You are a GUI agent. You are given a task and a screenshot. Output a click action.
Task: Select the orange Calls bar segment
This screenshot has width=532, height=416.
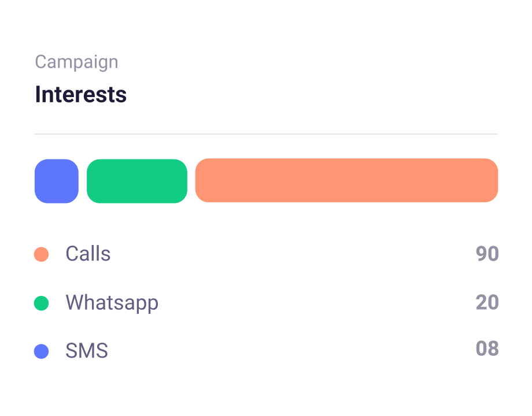pos(346,180)
